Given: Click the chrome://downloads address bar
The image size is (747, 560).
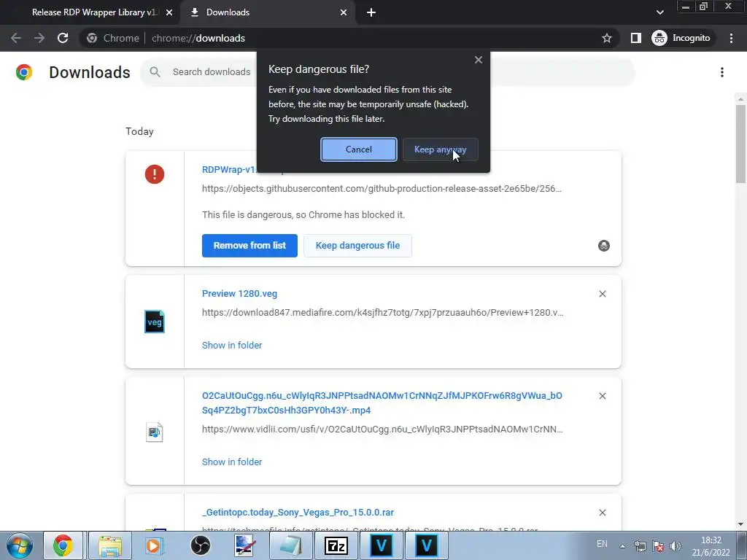Looking at the screenshot, I should click(348, 38).
